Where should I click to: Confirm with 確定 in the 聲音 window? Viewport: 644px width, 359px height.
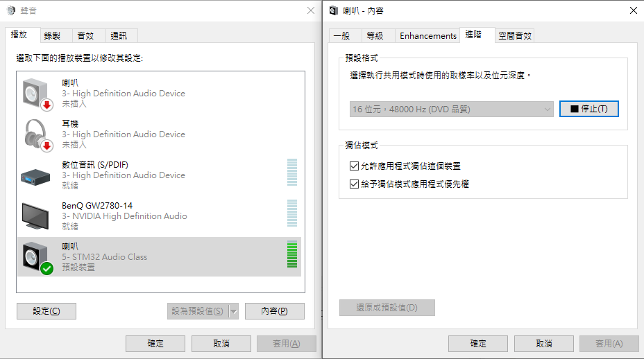click(x=155, y=344)
